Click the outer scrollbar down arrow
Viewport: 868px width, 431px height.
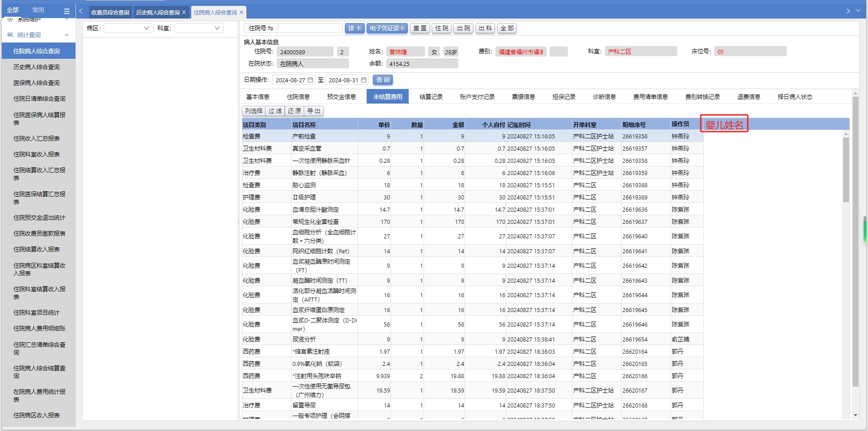(x=855, y=415)
